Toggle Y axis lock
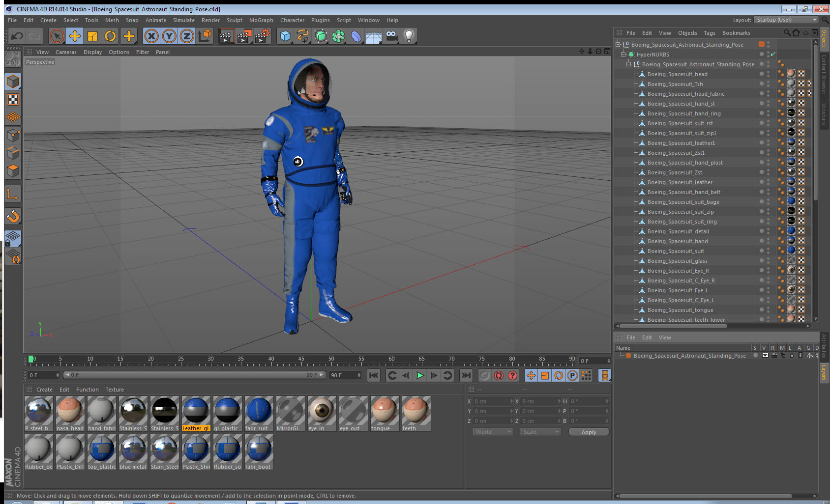 click(169, 36)
